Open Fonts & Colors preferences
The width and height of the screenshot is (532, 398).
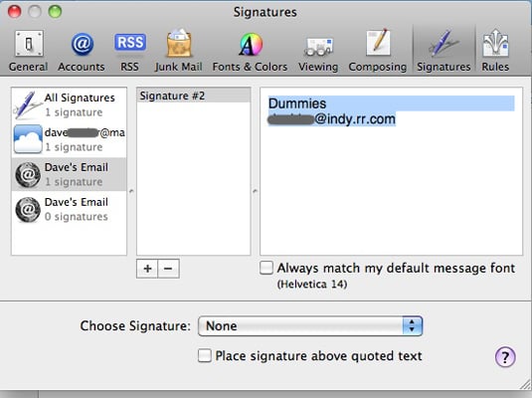coord(250,51)
